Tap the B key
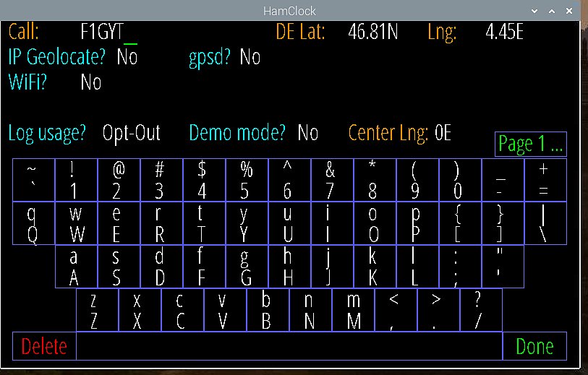Viewport: 588px width, 375px height. [268, 310]
